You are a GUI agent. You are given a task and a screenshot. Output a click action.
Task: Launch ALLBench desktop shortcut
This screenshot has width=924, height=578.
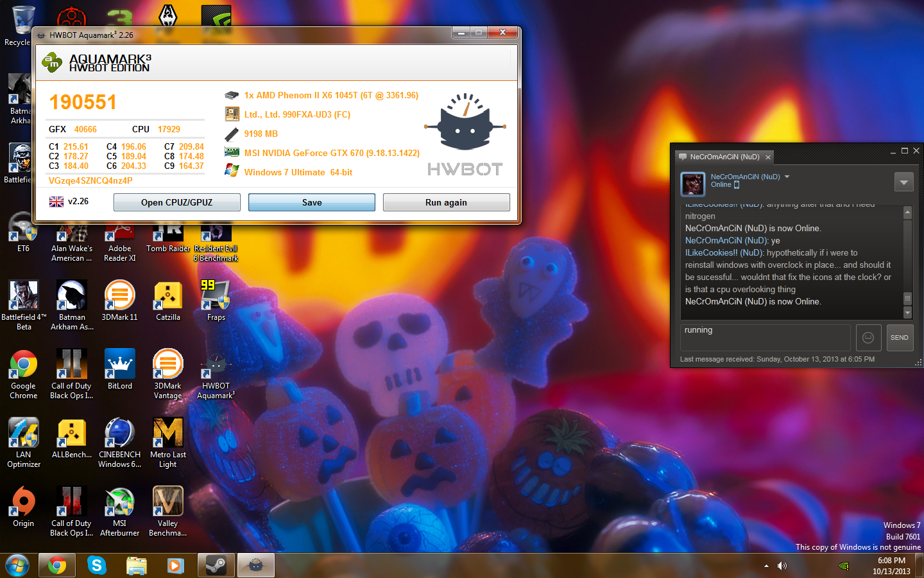point(71,439)
